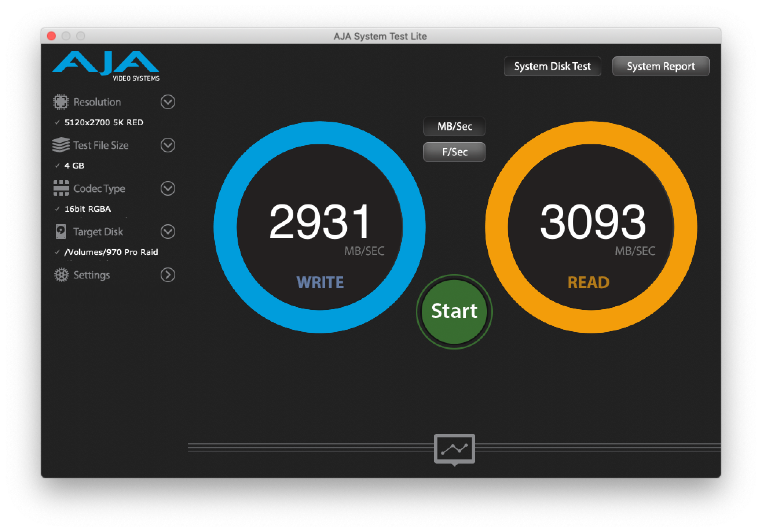The width and height of the screenshot is (762, 532).
Task: Expand the Resolution dropdown chevron
Action: click(168, 102)
